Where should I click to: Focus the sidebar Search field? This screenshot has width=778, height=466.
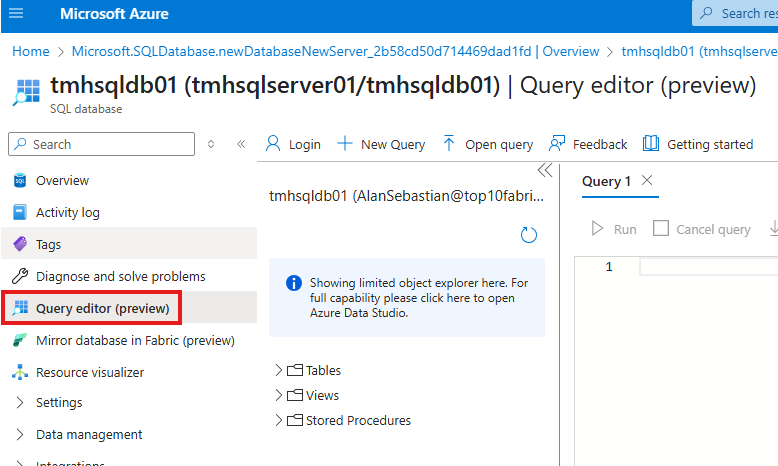(102, 144)
